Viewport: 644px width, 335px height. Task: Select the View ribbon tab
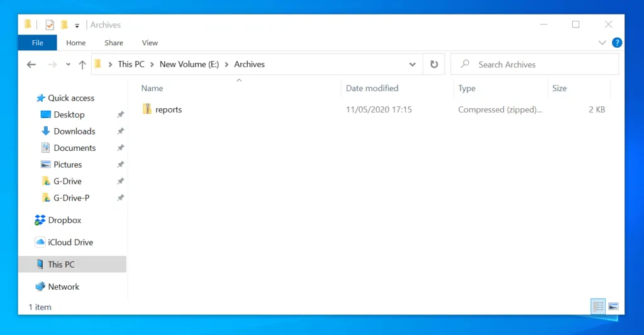[150, 43]
